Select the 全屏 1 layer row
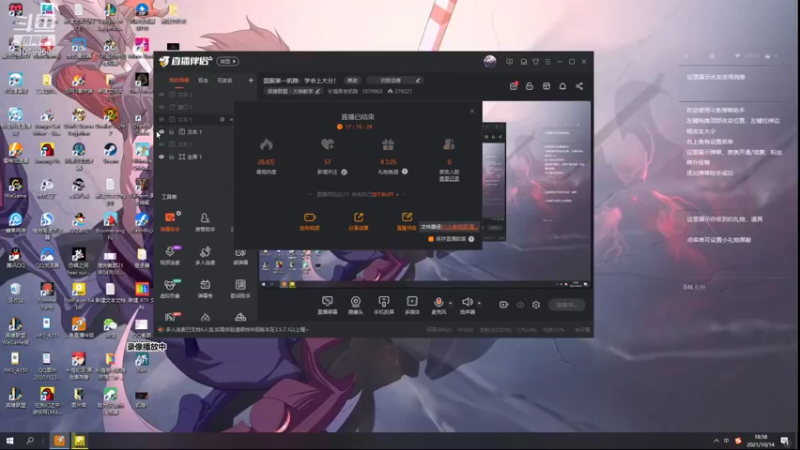This screenshot has width=800, height=450. pos(194,157)
